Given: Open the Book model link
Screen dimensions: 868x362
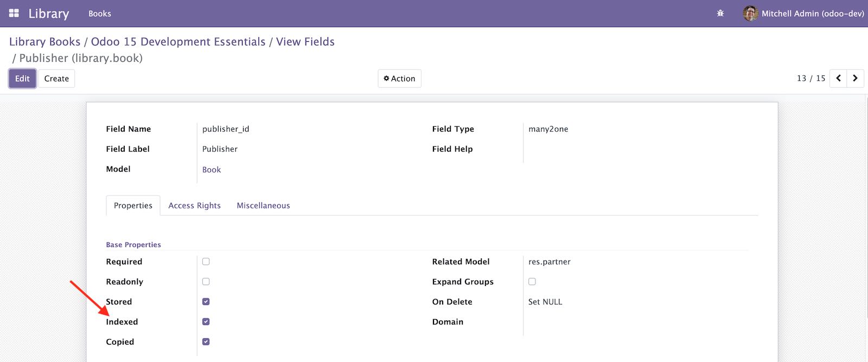Looking at the screenshot, I should [212, 170].
